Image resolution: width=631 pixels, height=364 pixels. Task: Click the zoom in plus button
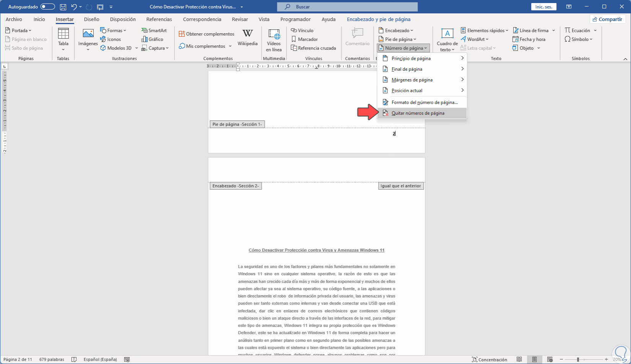[607, 359]
